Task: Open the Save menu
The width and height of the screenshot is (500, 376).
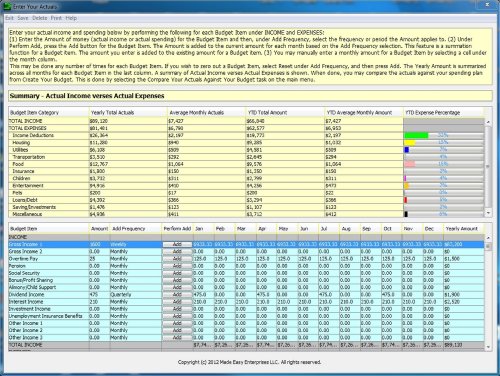Action: [23, 18]
